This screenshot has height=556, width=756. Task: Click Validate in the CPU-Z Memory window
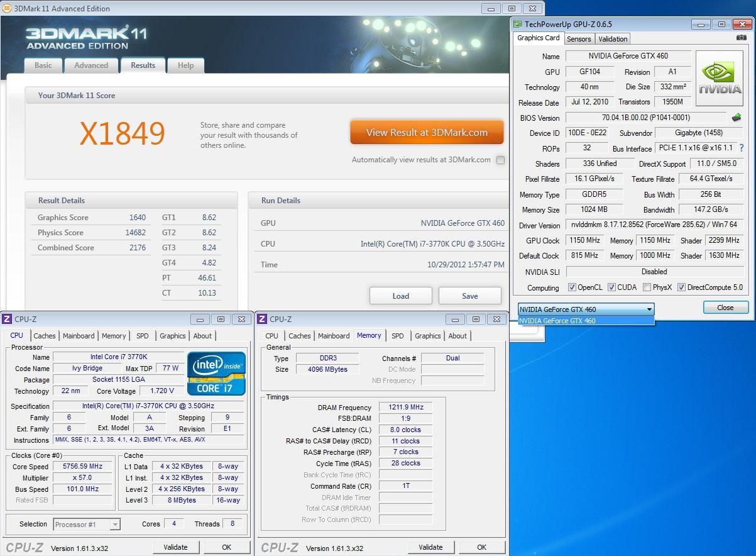coord(431,547)
